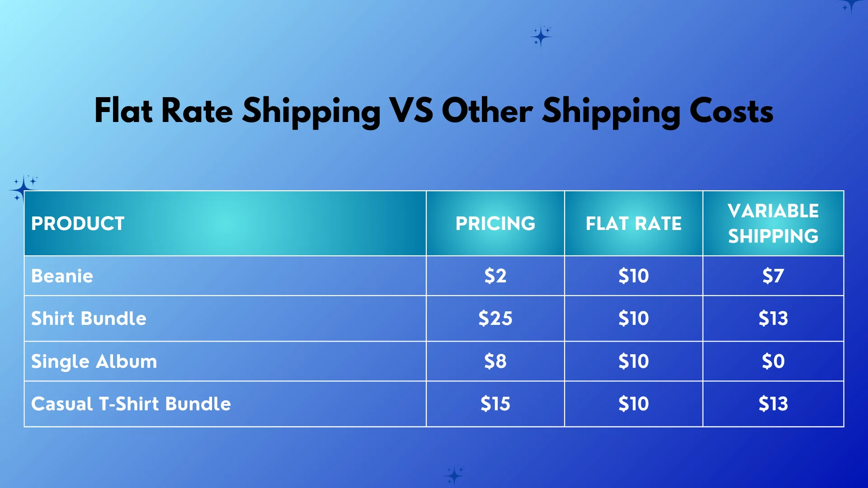Image resolution: width=868 pixels, height=488 pixels.
Task: Select the PRICING column header
Action: pyautogui.click(x=495, y=223)
